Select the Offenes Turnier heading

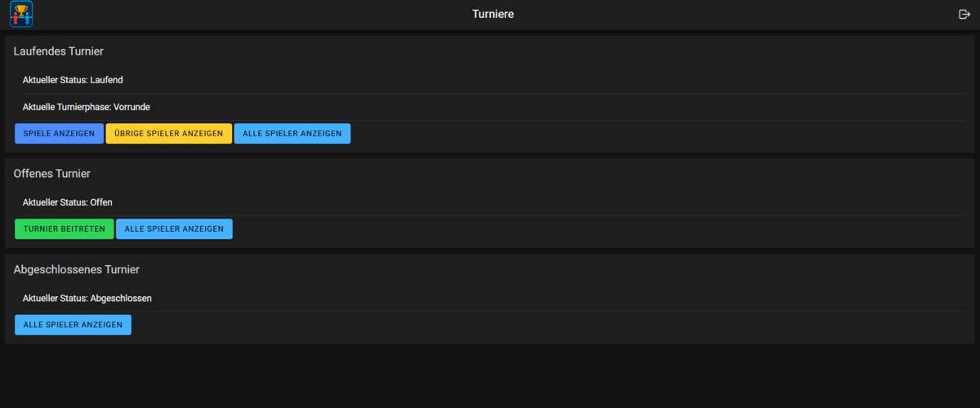point(52,174)
